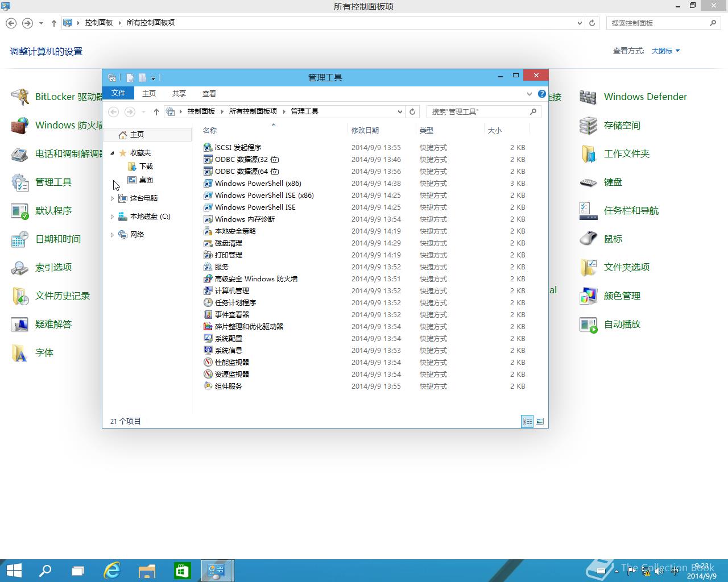Viewport: 728px width, 582px height.
Task: Select 桌面 in navigation pane
Action: click(x=146, y=180)
